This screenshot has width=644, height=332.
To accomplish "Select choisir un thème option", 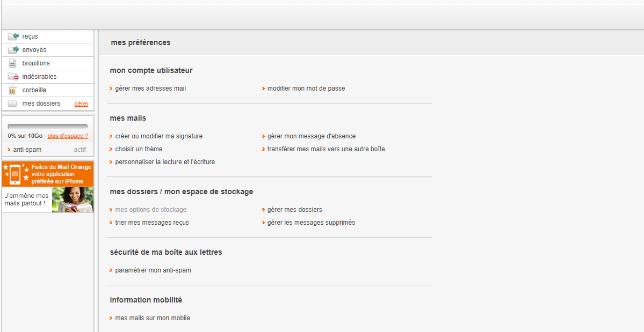I will pyautogui.click(x=139, y=149).
